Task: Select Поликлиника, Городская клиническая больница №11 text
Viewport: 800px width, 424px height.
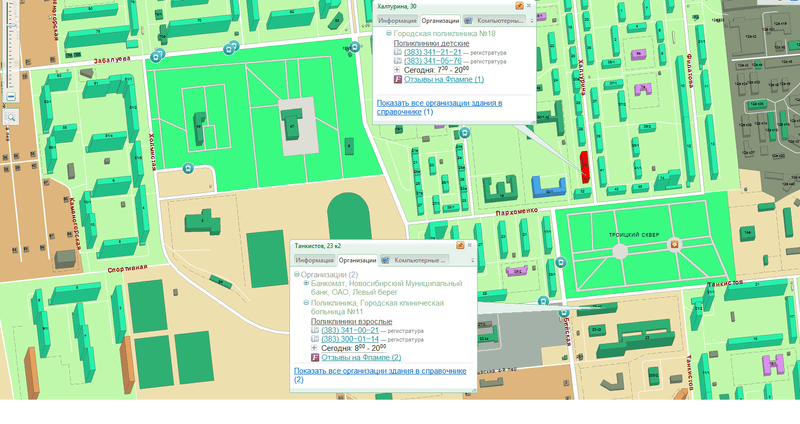Action: 377,307
